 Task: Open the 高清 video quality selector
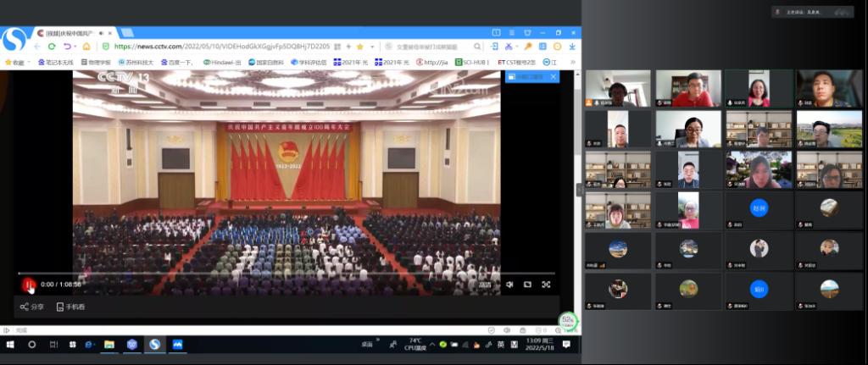coord(485,285)
